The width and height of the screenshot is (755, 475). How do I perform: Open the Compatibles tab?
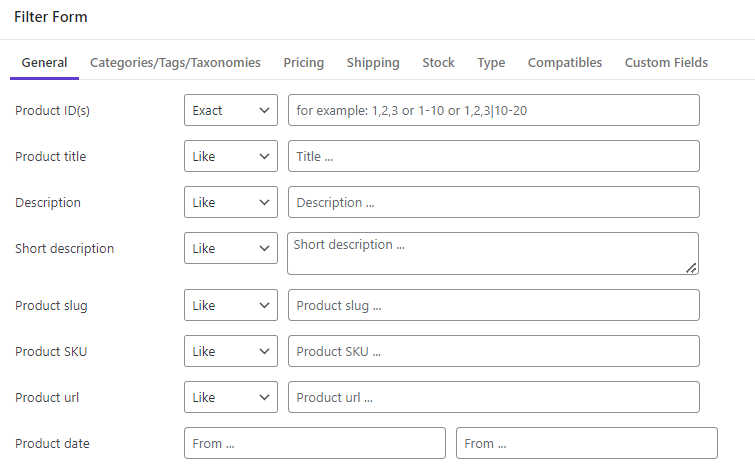[565, 63]
